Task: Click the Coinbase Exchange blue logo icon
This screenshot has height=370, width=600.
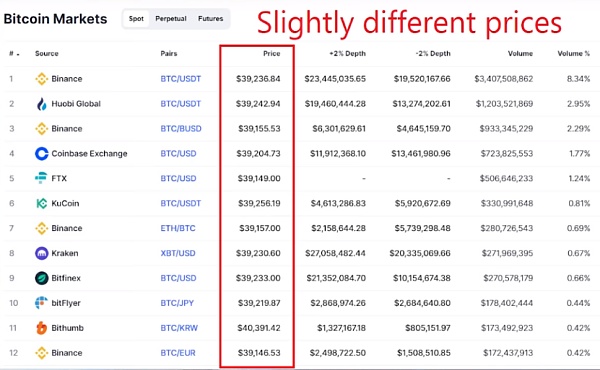Action: click(41, 153)
